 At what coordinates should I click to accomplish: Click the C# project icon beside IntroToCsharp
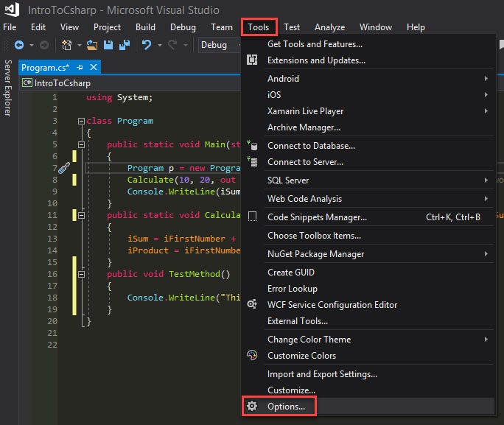(x=27, y=83)
